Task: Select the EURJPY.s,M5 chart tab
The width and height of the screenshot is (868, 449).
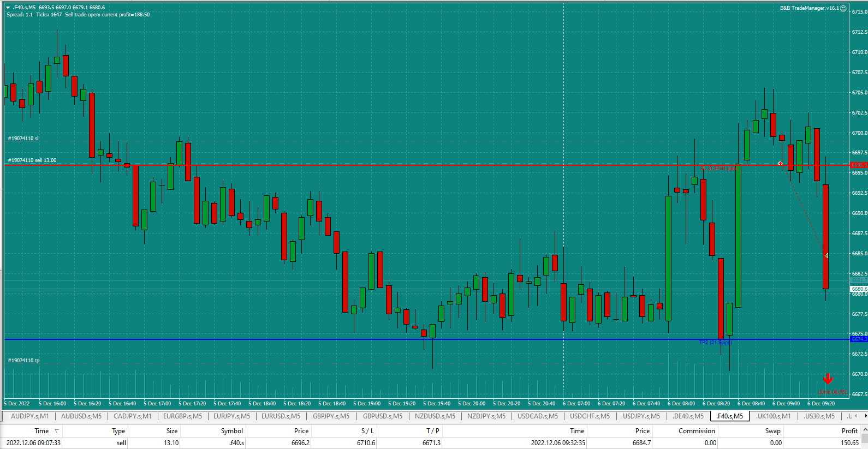Action: [231, 416]
